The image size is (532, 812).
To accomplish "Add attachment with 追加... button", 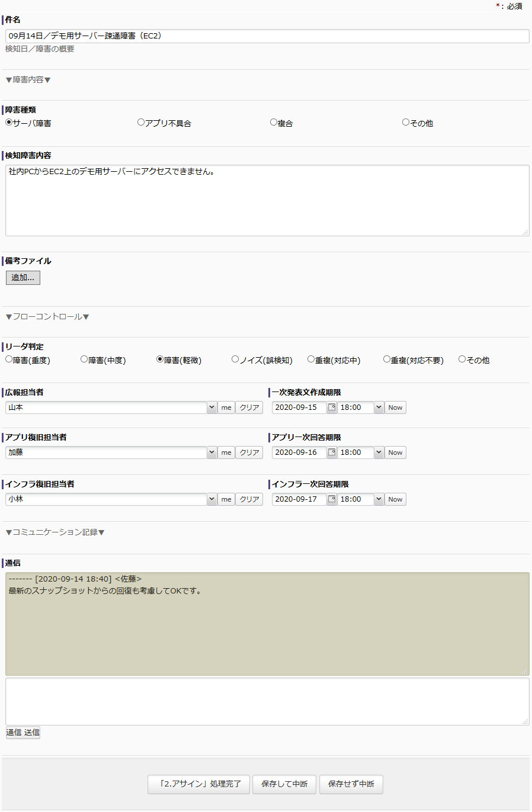I will pyautogui.click(x=23, y=278).
